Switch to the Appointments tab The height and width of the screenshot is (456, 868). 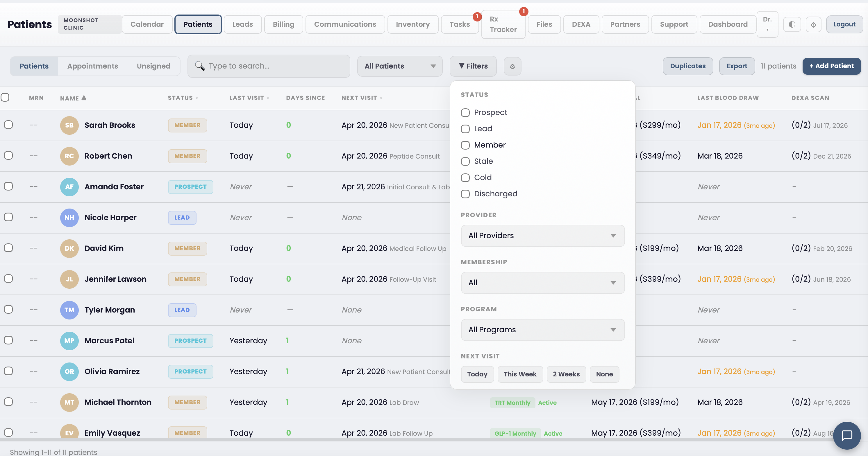(x=92, y=66)
